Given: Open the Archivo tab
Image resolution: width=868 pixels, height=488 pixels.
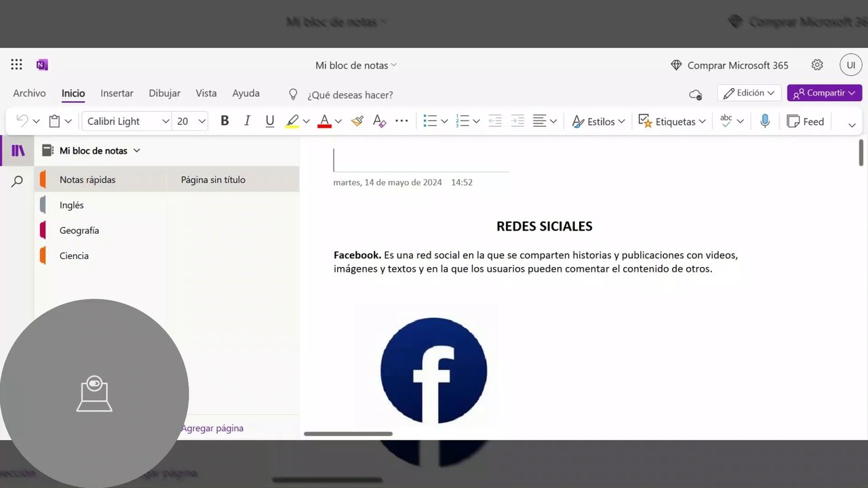Looking at the screenshot, I should click(29, 94).
